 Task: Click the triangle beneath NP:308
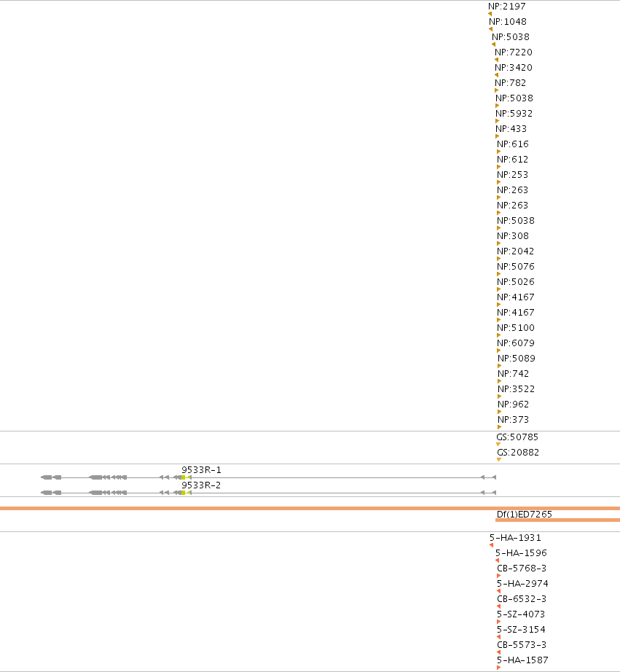[499, 243]
